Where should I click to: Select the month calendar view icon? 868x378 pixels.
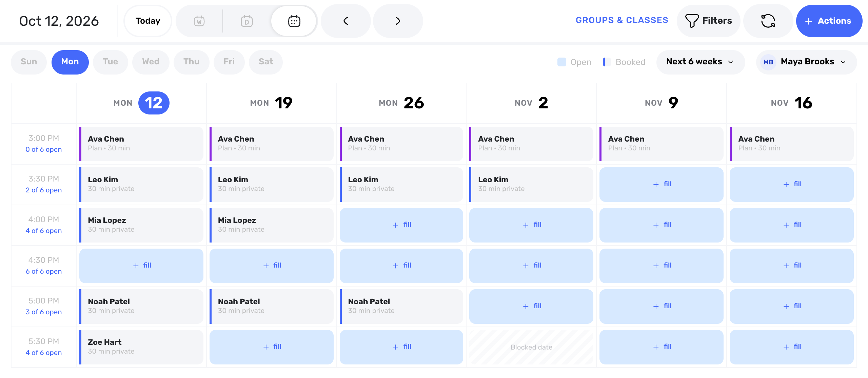point(294,21)
